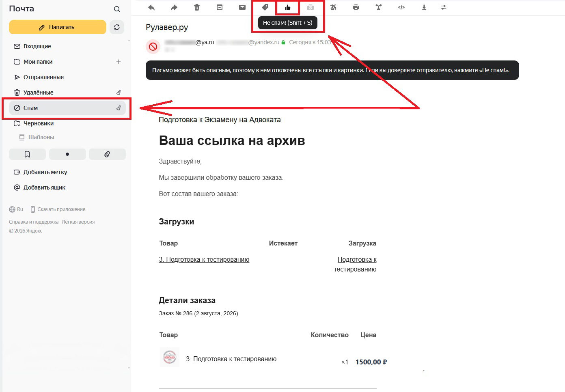Switch to Лёгкая версия of the mail

(78, 222)
